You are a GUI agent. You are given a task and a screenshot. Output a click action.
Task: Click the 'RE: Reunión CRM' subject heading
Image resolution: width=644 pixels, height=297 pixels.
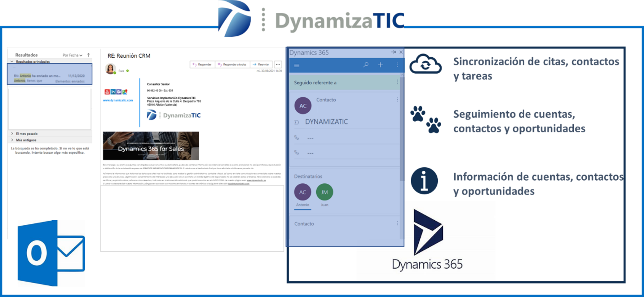(129, 56)
